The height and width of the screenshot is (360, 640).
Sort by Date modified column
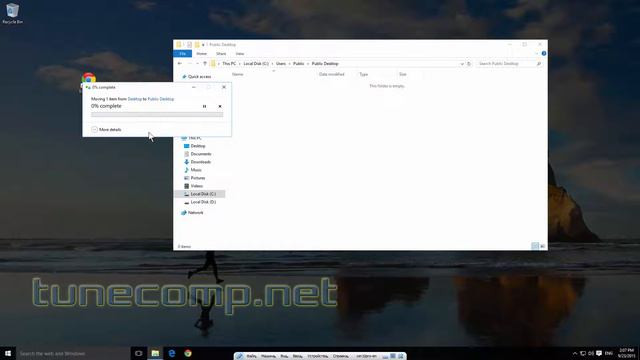[331, 74]
